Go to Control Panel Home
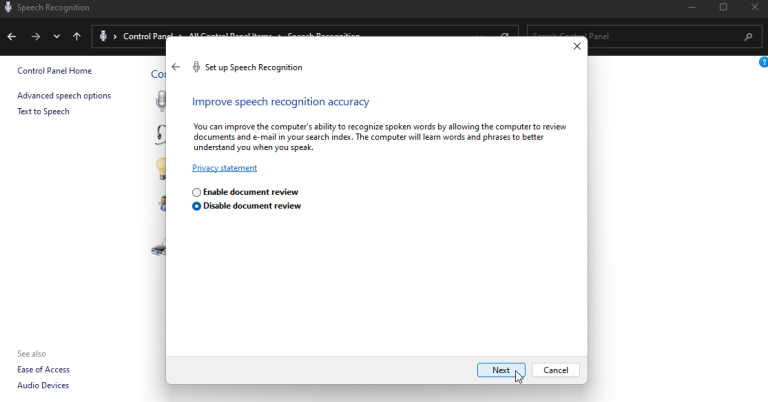This screenshot has height=402, width=768. coord(54,71)
